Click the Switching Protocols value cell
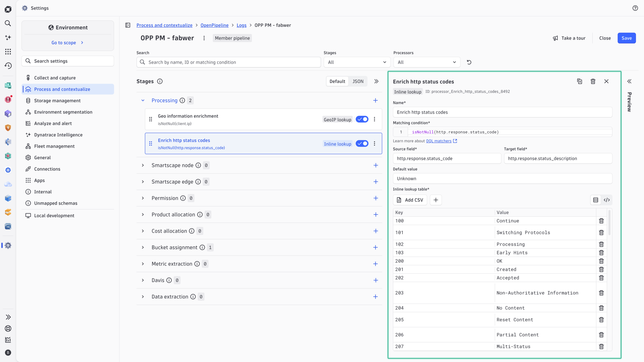The image size is (644, 362). (x=545, y=233)
